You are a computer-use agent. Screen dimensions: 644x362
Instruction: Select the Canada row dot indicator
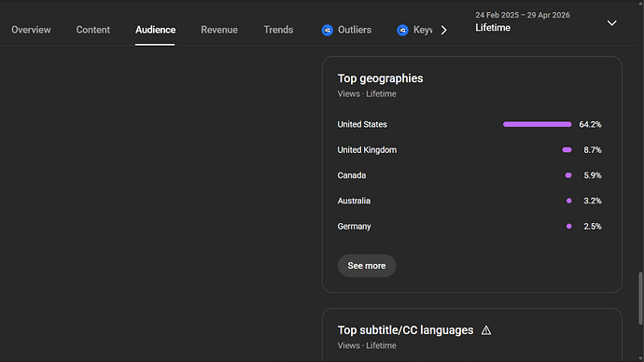click(x=568, y=175)
